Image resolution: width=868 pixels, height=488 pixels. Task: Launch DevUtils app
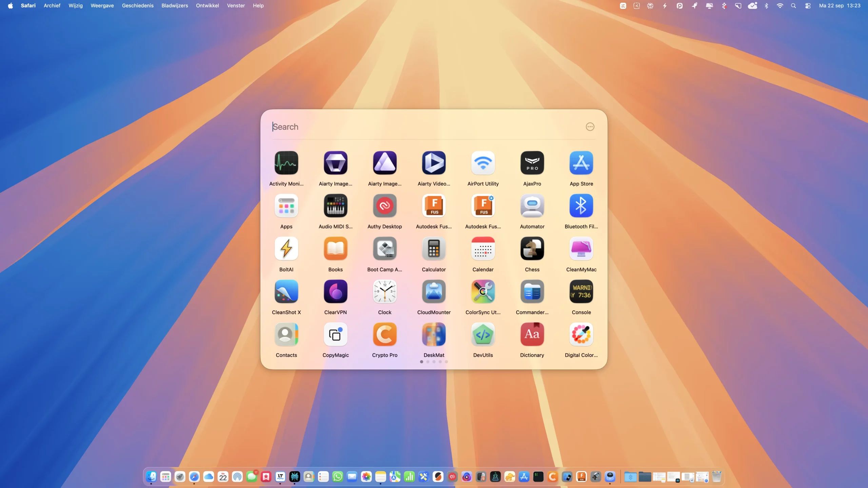click(x=483, y=334)
